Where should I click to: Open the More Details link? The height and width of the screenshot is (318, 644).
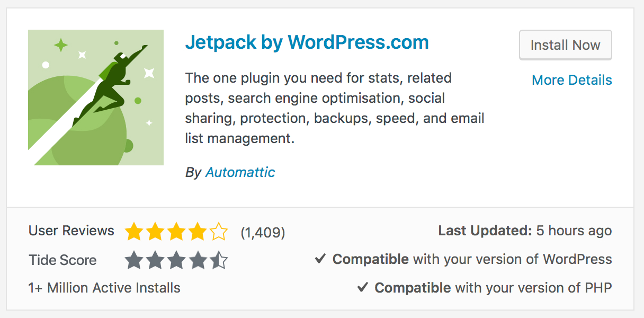pyautogui.click(x=571, y=80)
